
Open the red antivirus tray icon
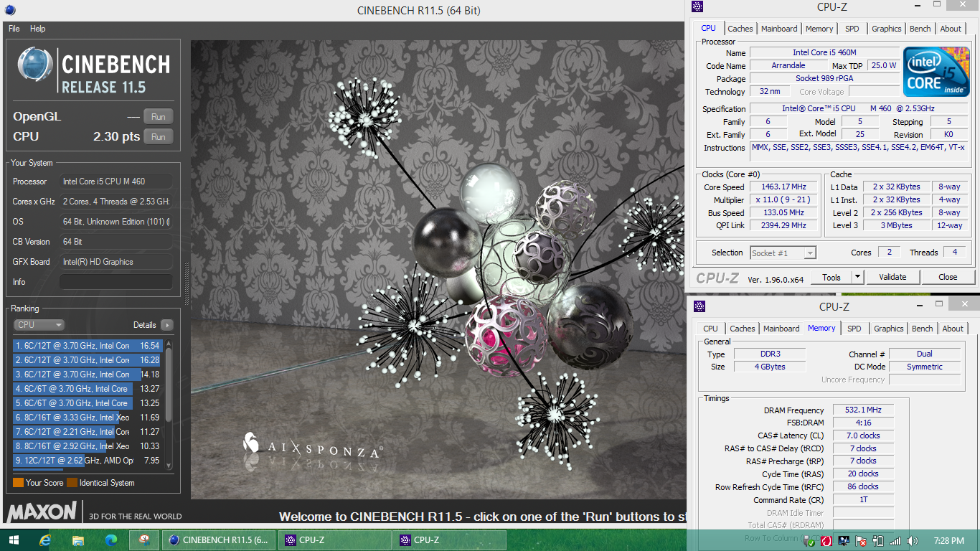[x=826, y=540]
